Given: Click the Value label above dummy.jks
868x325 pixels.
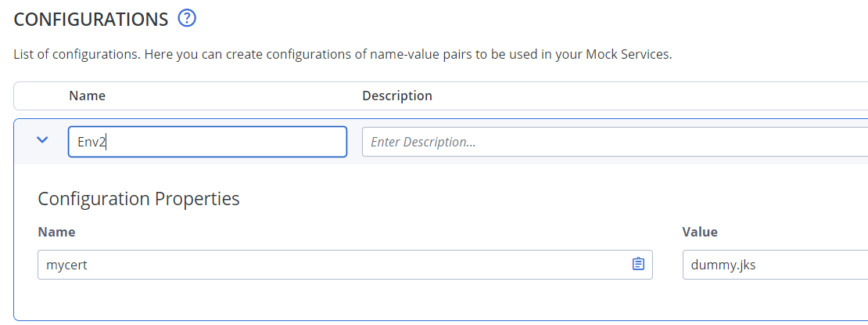Looking at the screenshot, I should tap(700, 232).
